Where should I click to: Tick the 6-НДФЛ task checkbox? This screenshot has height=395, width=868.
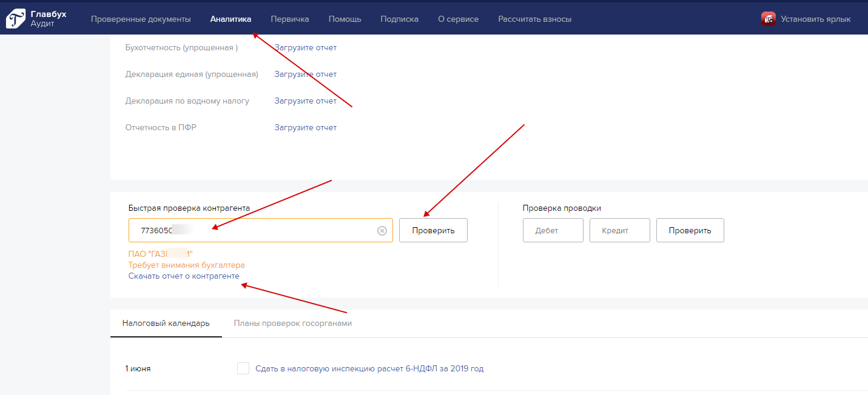point(243,368)
